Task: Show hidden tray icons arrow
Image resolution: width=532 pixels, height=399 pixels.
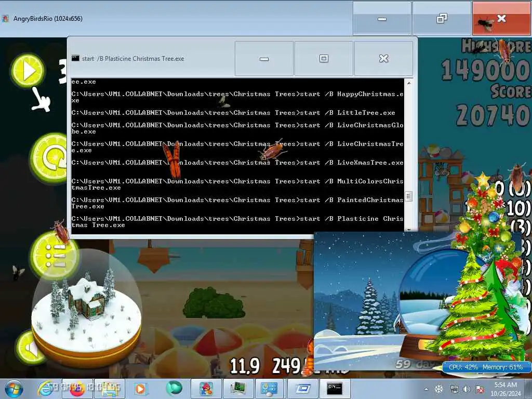Action: (426, 389)
